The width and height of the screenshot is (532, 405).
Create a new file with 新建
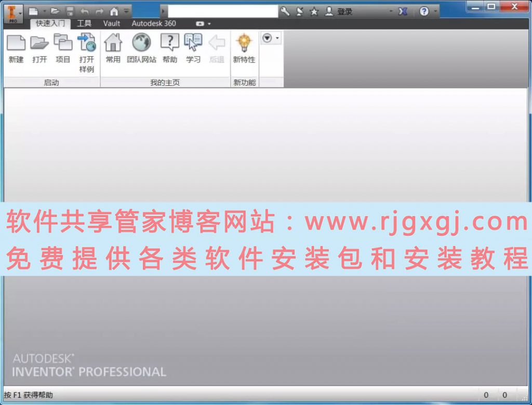(16, 48)
